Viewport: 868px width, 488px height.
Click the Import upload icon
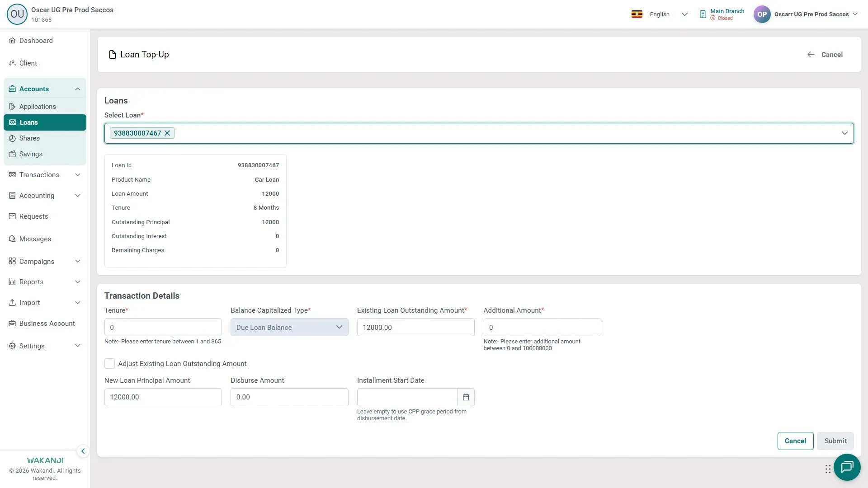pyautogui.click(x=12, y=303)
